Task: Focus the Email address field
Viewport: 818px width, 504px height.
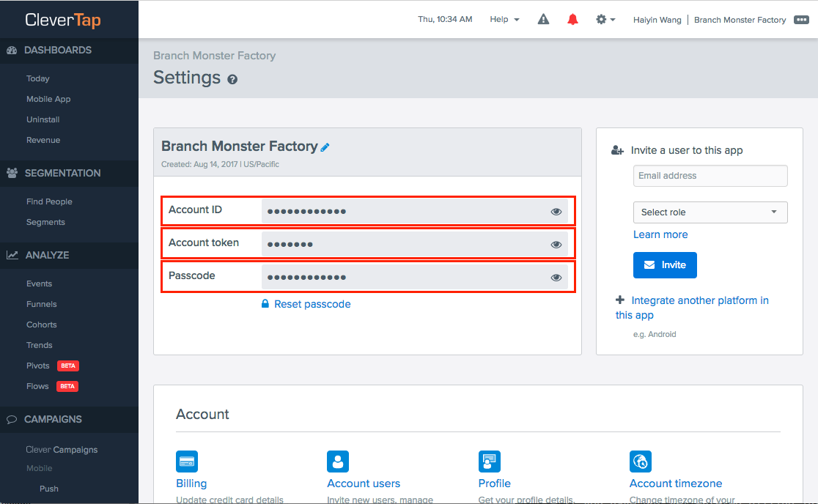Action: click(710, 176)
